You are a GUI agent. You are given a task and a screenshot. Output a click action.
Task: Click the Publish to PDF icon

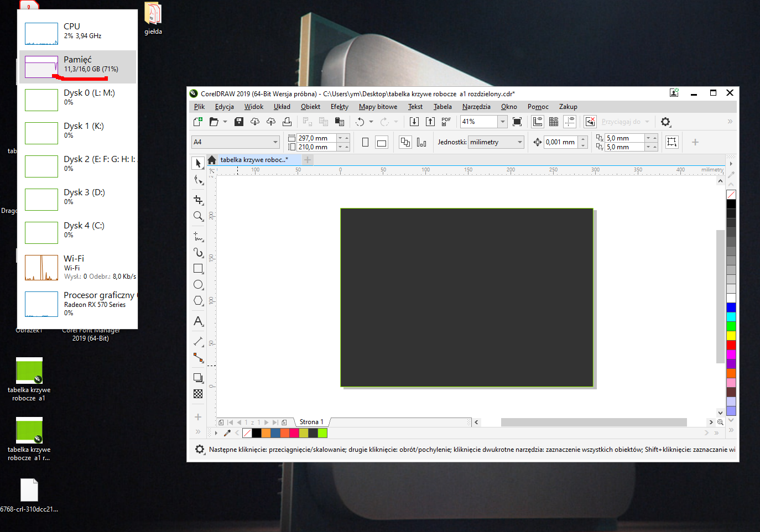coord(446,122)
